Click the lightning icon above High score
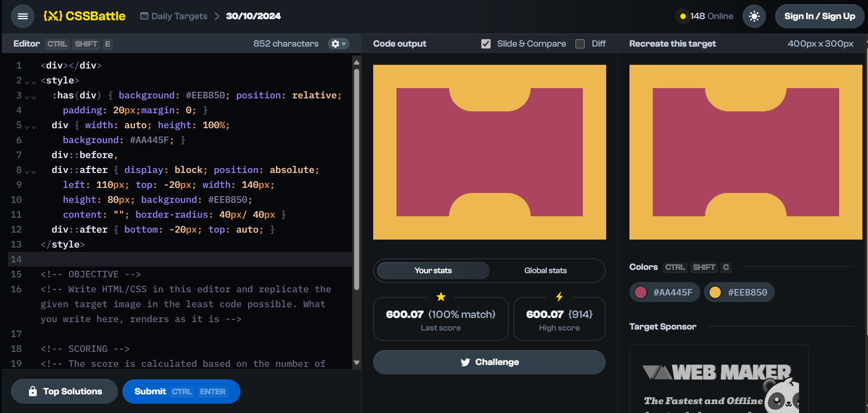 click(560, 297)
